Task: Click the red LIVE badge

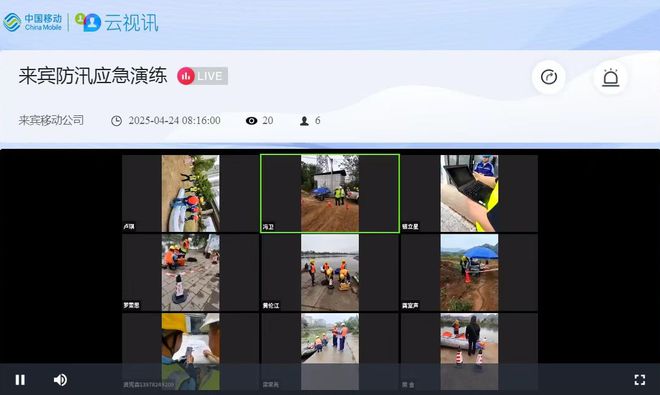Action: [x=202, y=76]
